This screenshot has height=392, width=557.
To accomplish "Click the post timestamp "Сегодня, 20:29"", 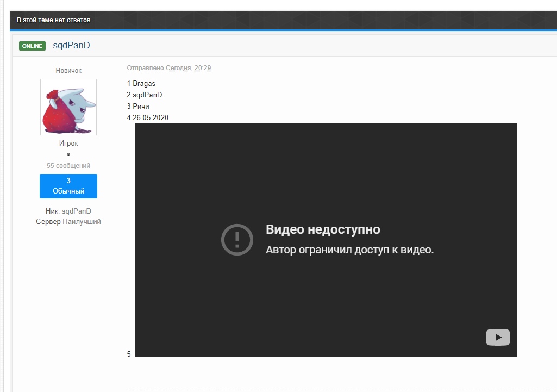I will tap(188, 68).
